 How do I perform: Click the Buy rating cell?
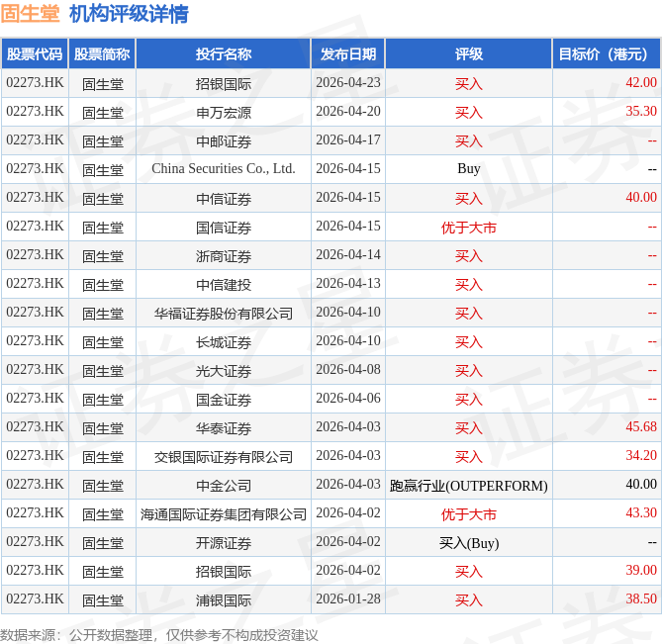[x=469, y=169]
